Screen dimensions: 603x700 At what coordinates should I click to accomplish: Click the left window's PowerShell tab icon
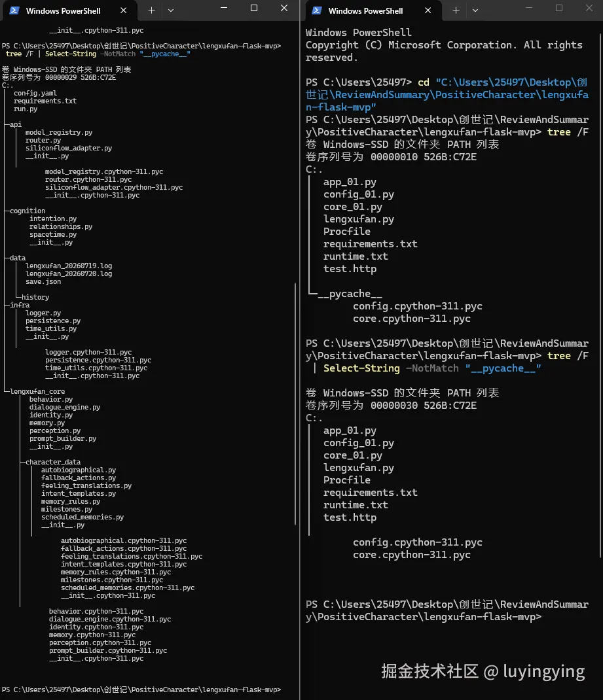click(x=14, y=10)
